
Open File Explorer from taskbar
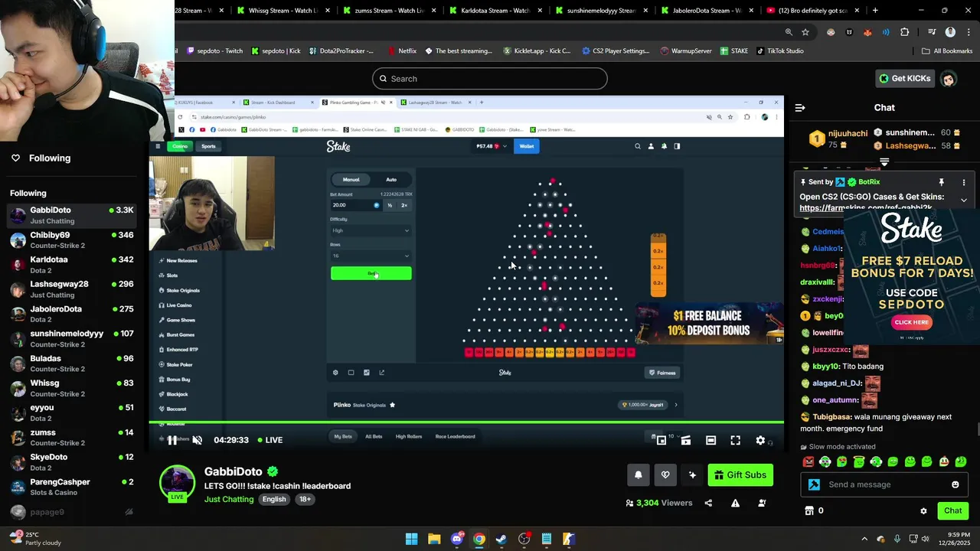(x=434, y=539)
